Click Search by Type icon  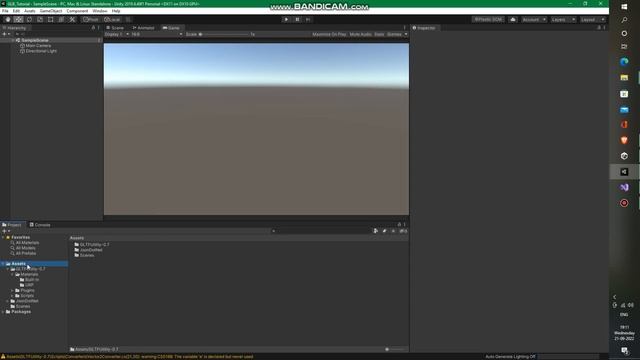(376, 231)
